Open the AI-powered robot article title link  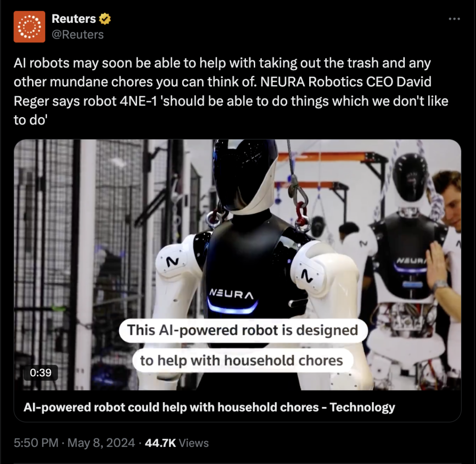[x=209, y=407]
